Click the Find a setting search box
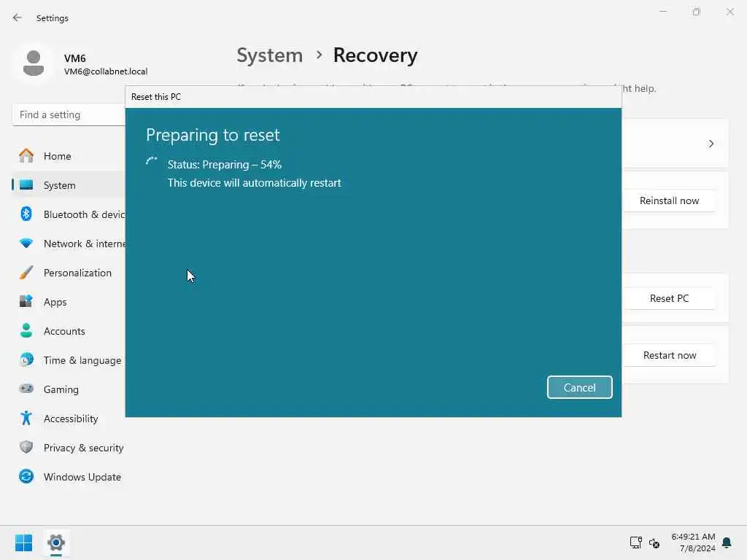This screenshot has width=747, height=560. 69,114
